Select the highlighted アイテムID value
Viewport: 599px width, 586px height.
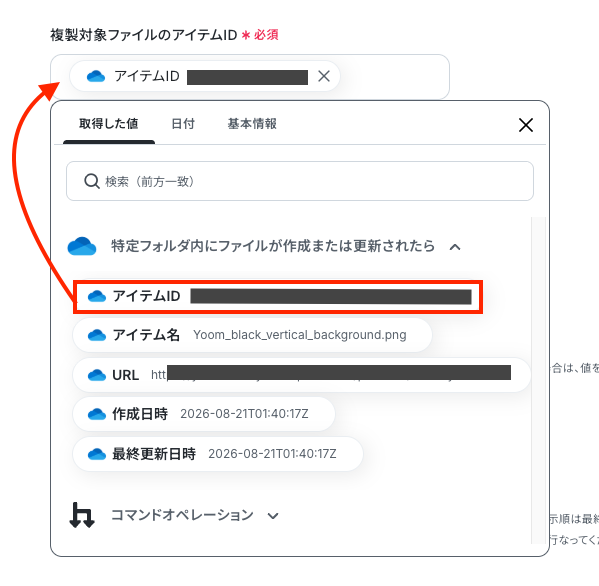click(278, 297)
